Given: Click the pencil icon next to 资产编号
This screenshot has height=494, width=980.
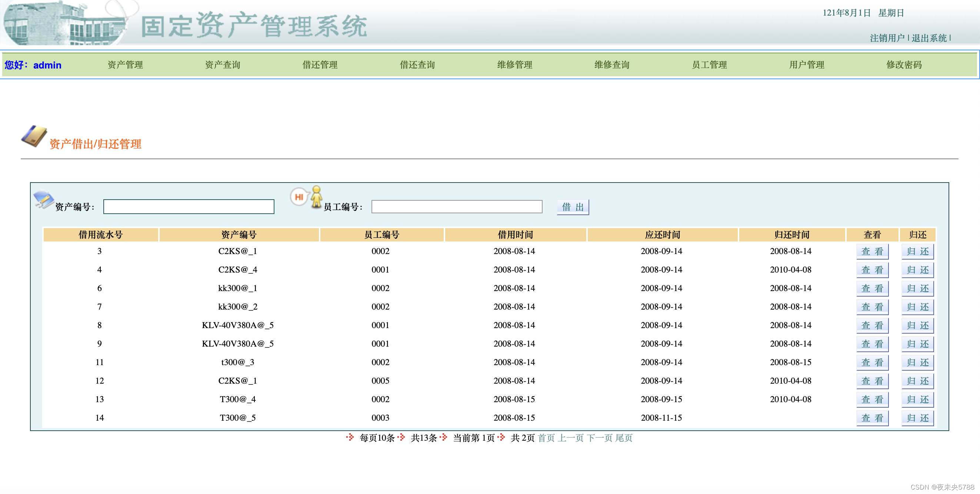Looking at the screenshot, I should [x=43, y=200].
